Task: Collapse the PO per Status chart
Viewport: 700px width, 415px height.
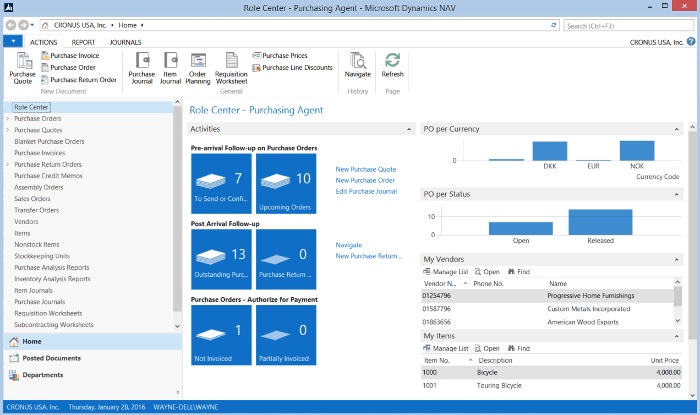Action: coord(676,195)
